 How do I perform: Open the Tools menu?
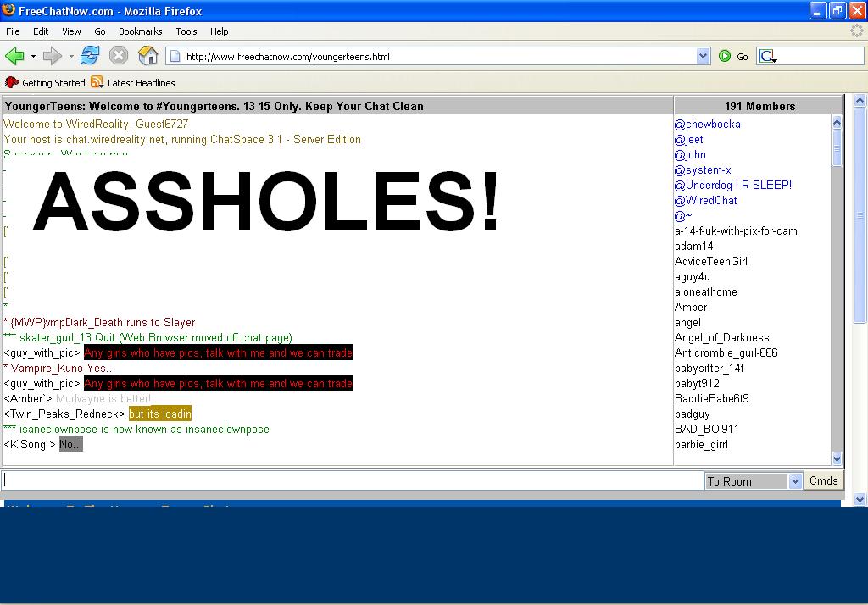point(186,31)
